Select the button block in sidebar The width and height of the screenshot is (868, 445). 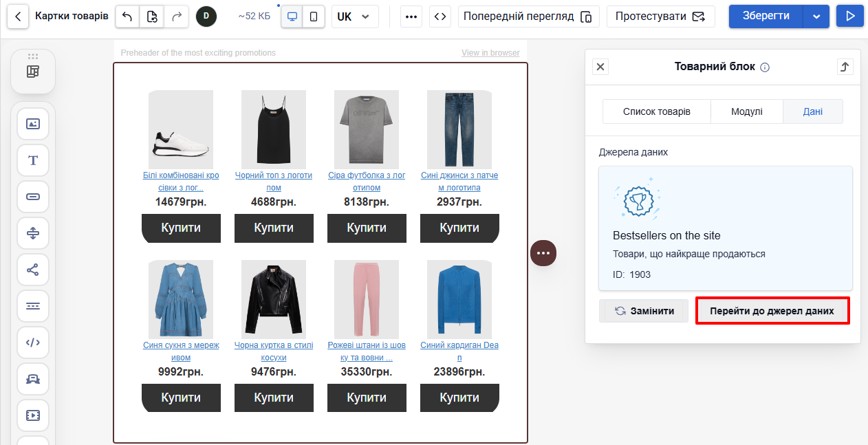[x=33, y=197]
